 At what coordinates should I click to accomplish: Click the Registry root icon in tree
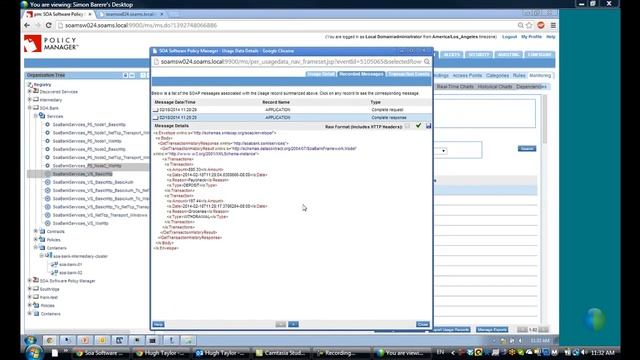[x=30, y=84]
